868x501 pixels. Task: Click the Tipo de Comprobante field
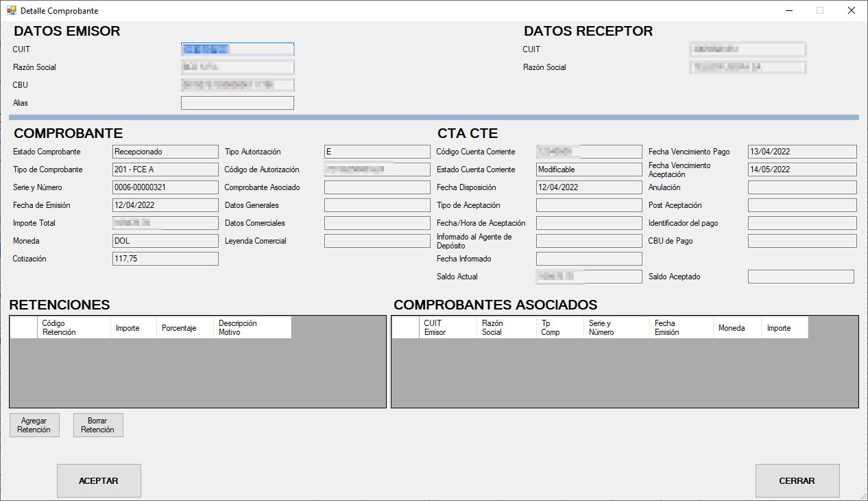point(165,170)
